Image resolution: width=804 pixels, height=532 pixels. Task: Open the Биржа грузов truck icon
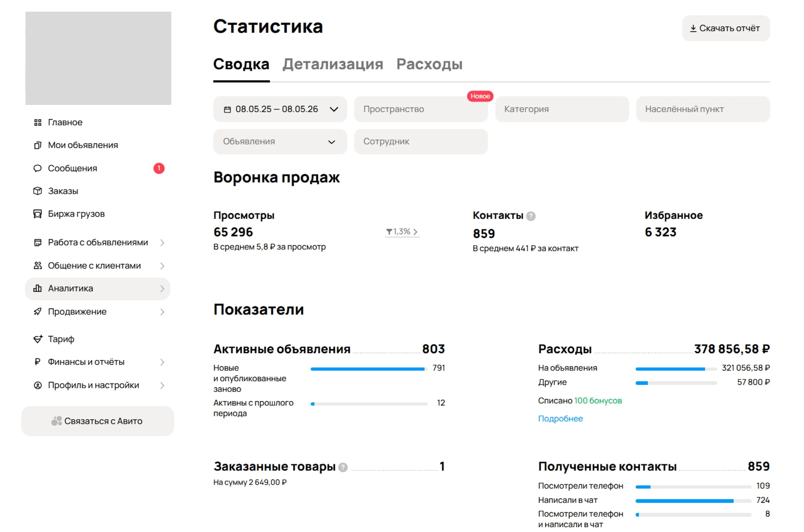click(x=38, y=214)
